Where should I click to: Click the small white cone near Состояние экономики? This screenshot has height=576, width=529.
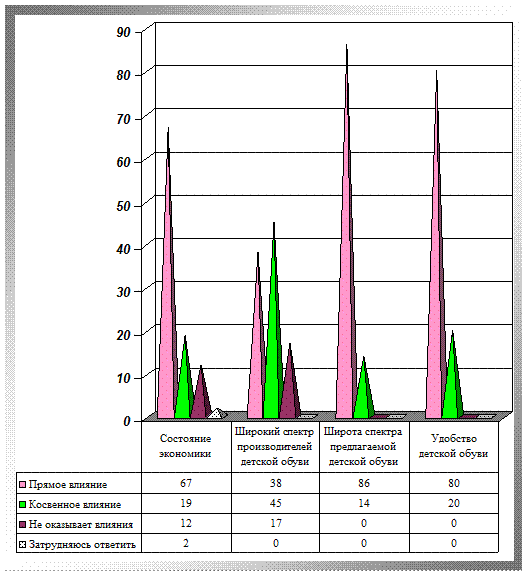point(217,414)
